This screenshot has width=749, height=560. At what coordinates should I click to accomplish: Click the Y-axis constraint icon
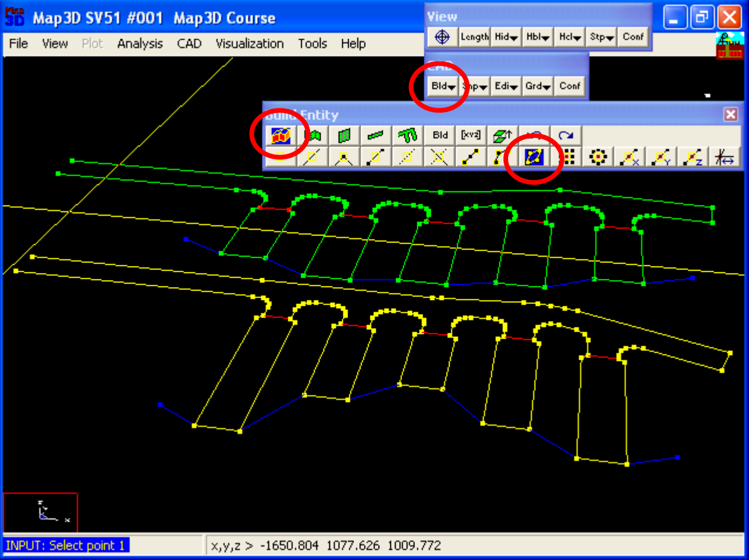pos(661,156)
